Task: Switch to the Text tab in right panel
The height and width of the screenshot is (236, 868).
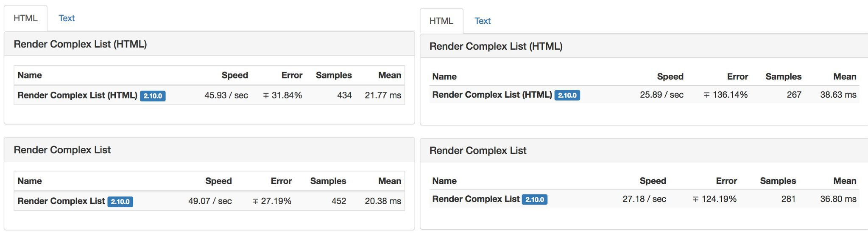Action: pos(482,21)
